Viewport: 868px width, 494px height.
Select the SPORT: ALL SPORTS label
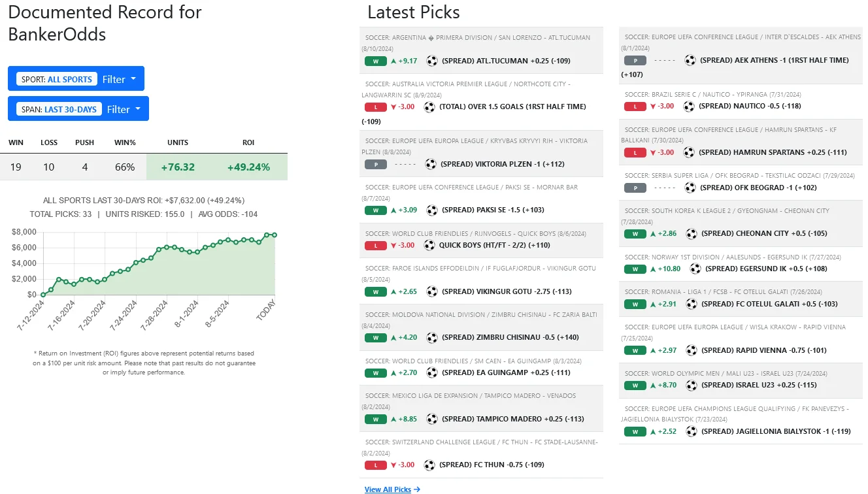click(57, 79)
